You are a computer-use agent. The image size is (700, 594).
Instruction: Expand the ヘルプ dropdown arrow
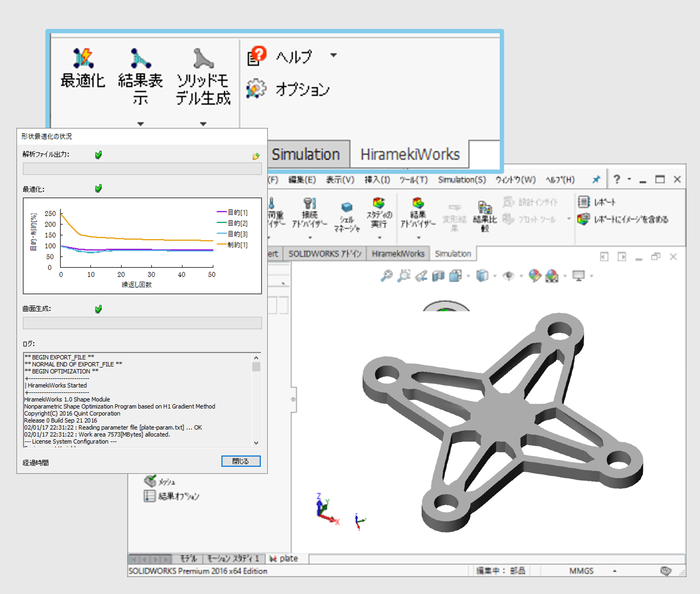[x=334, y=55]
